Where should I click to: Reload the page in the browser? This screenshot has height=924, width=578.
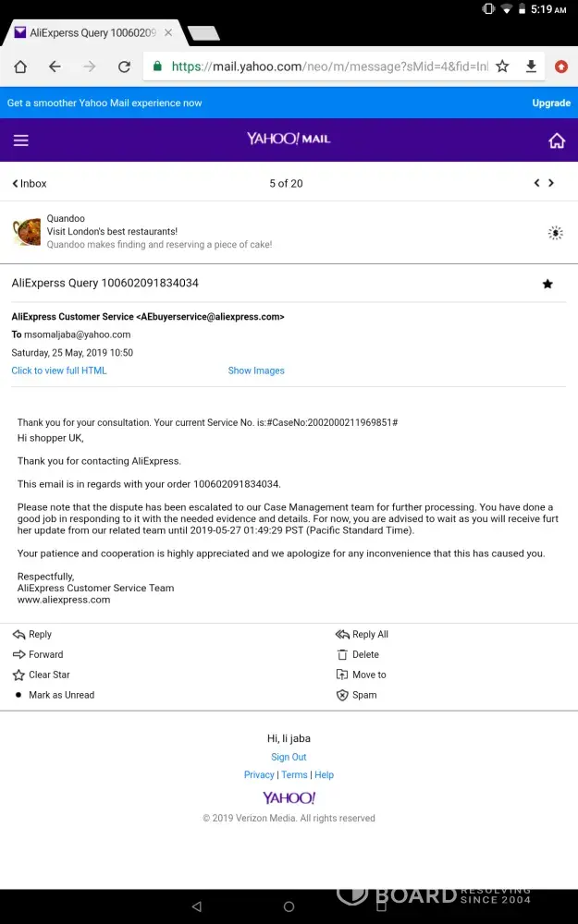[x=124, y=67]
